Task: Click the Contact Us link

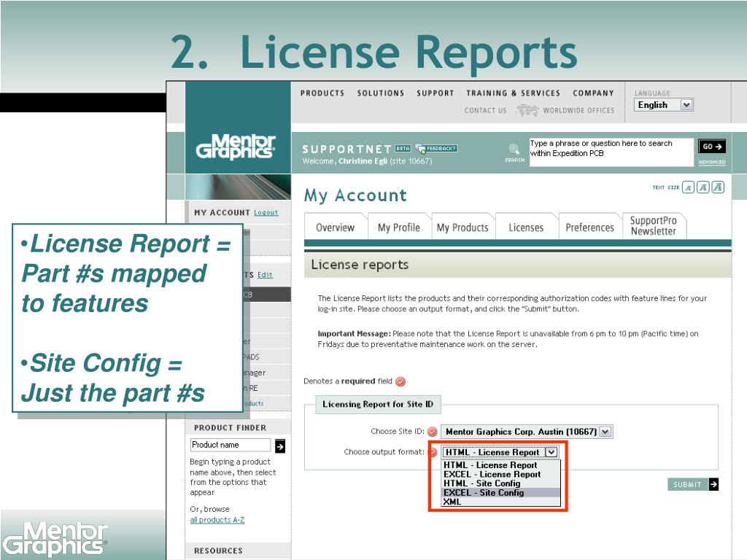Action: tap(485, 111)
